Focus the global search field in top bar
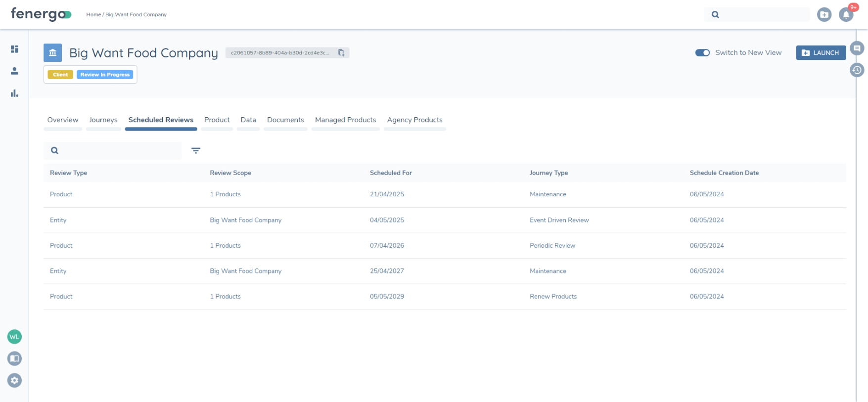 pos(757,14)
